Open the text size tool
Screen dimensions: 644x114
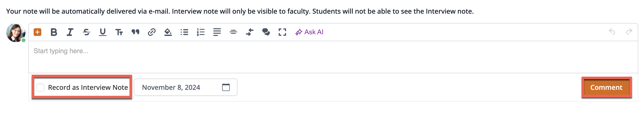119,32
